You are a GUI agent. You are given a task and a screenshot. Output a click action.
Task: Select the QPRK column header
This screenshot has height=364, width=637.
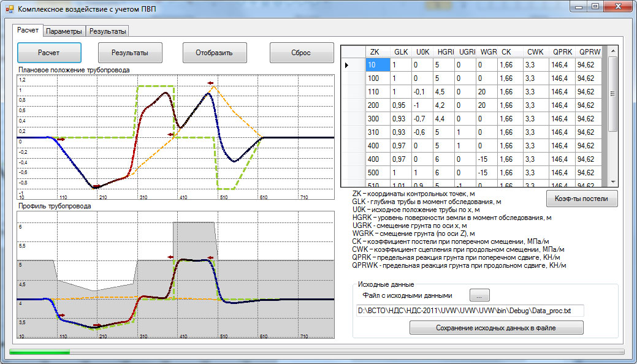(562, 52)
